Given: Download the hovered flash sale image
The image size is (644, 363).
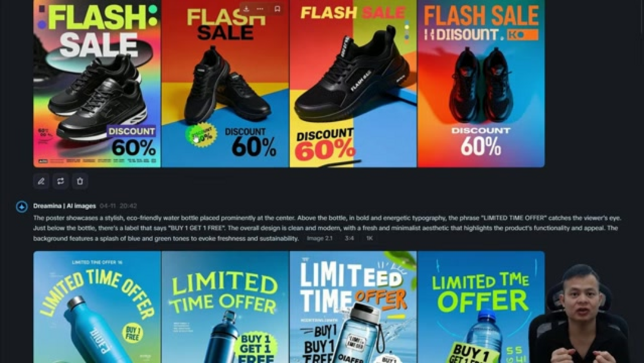Looking at the screenshot, I should [x=246, y=8].
